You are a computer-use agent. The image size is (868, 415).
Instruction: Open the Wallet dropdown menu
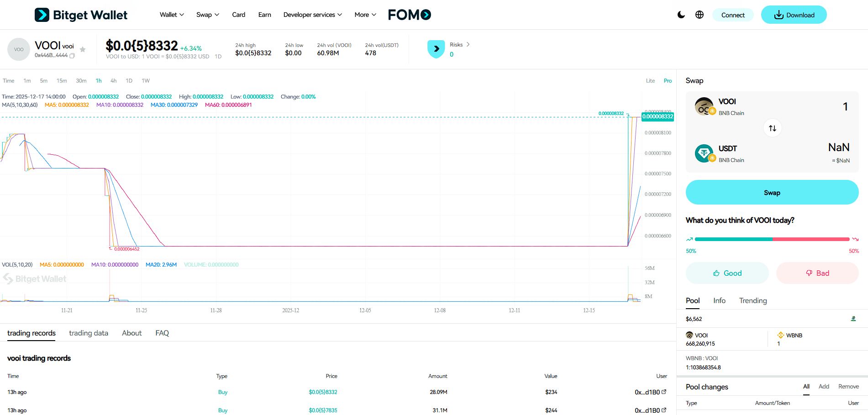(171, 14)
